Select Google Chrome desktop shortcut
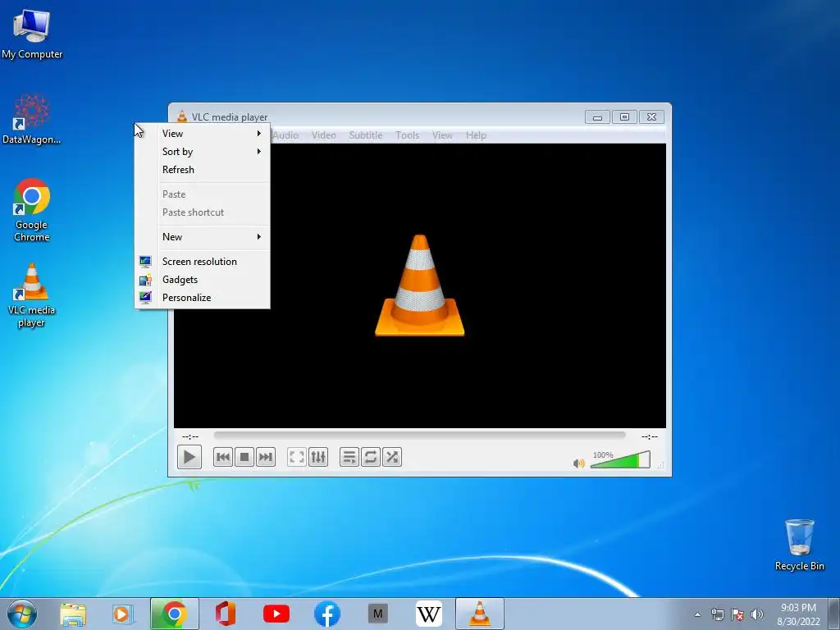The image size is (840, 630). pos(32,210)
